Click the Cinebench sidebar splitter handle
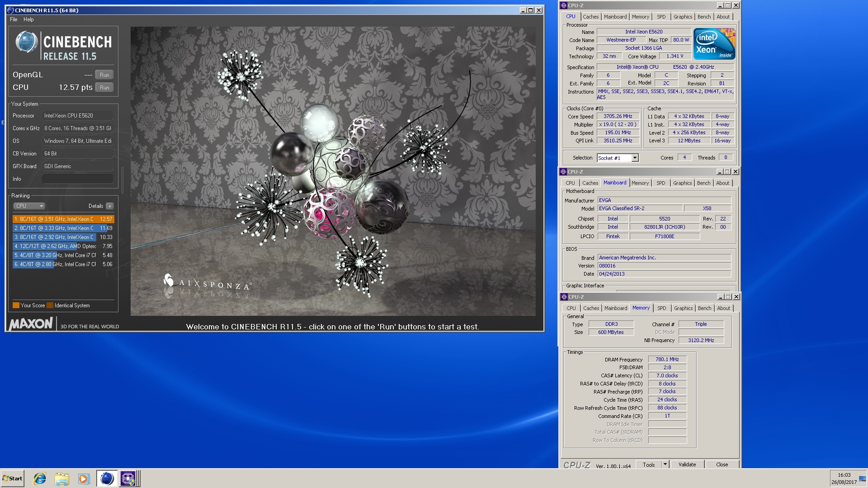 [x=122, y=179]
